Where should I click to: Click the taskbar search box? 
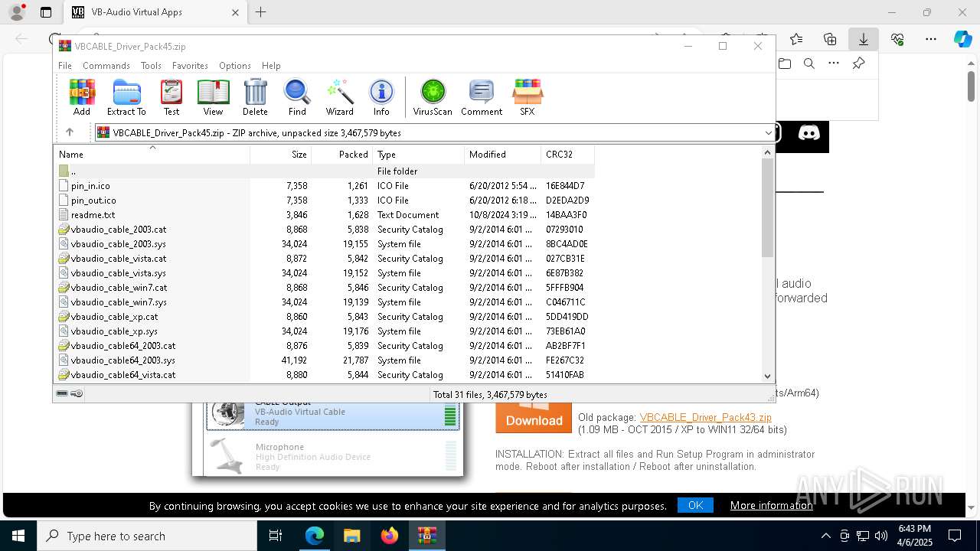click(147, 536)
